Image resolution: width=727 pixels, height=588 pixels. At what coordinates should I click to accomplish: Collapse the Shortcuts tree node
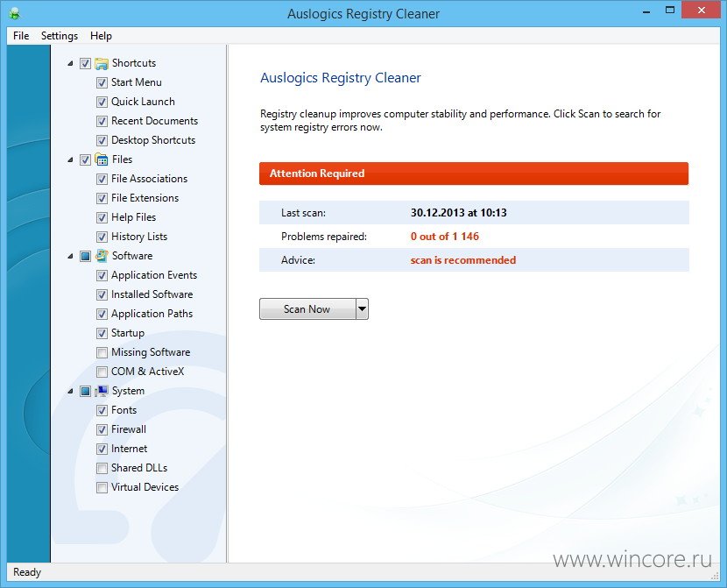[70, 63]
